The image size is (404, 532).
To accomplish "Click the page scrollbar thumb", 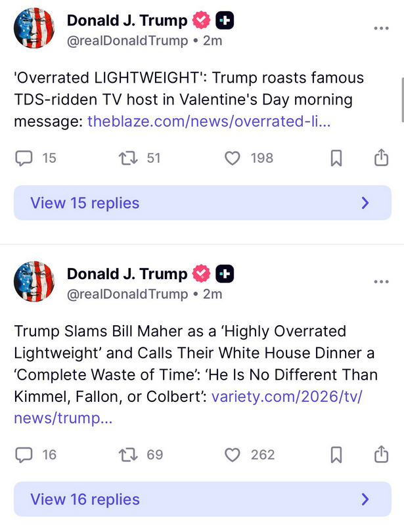I will pyautogui.click(x=401, y=99).
